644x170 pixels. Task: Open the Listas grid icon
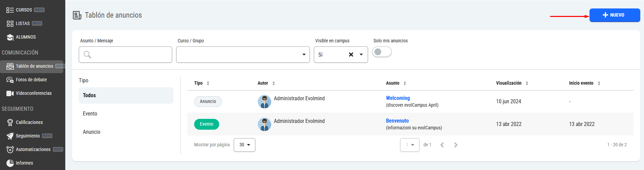pyautogui.click(x=10, y=24)
